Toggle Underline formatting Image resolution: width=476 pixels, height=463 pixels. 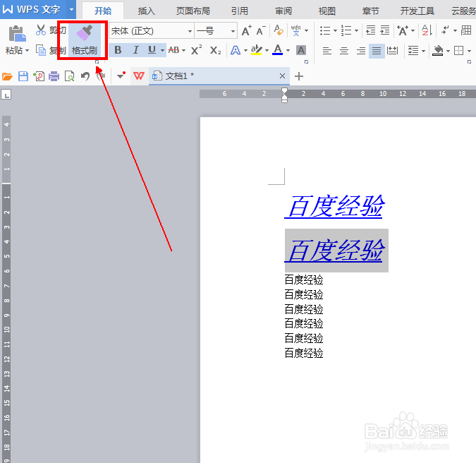pos(152,50)
